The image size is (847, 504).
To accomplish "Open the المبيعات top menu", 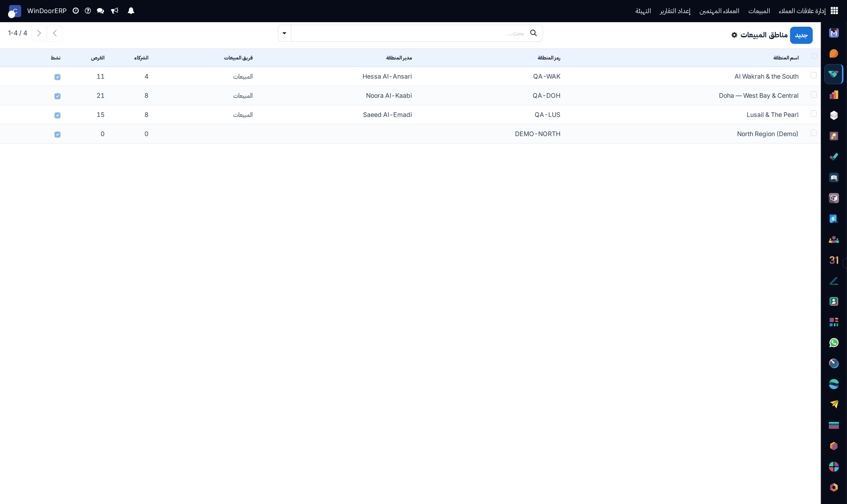I will click(759, 11).
